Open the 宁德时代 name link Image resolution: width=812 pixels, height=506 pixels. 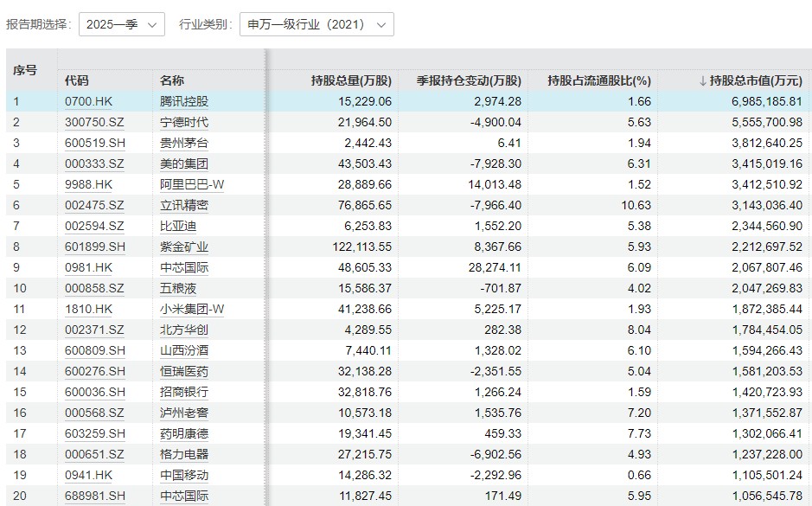tap(184, 122)
